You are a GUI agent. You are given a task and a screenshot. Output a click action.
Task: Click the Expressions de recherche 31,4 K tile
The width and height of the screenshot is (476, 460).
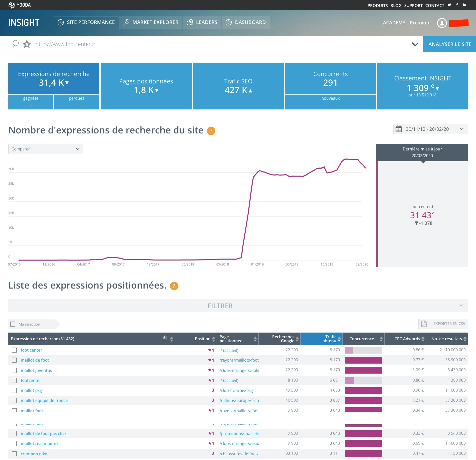54,79
